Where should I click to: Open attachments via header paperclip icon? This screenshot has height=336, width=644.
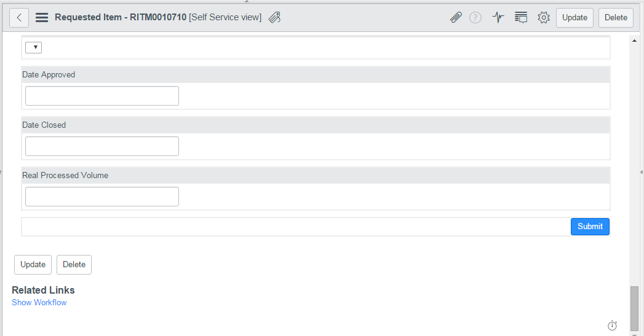pos(456,18)
